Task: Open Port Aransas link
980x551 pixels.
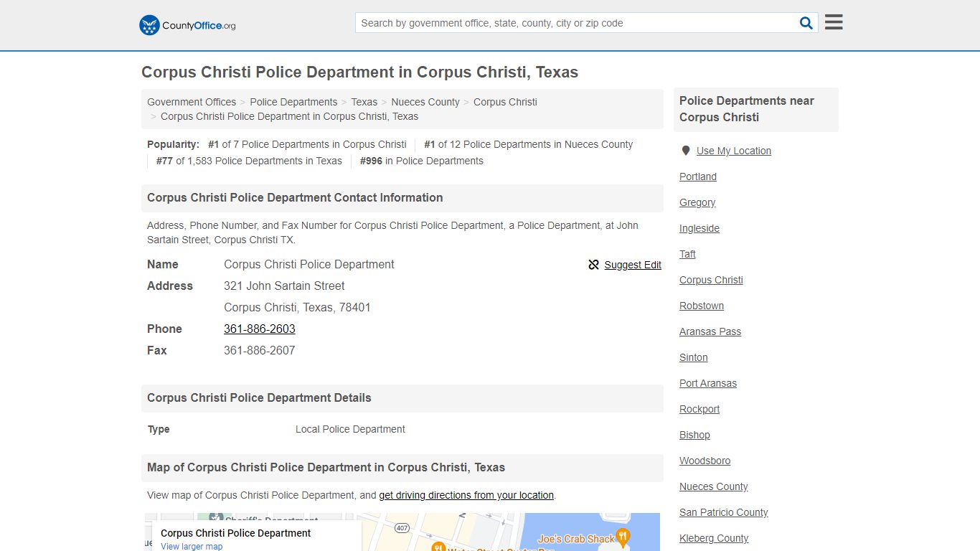Action: [x=708, y=383]
